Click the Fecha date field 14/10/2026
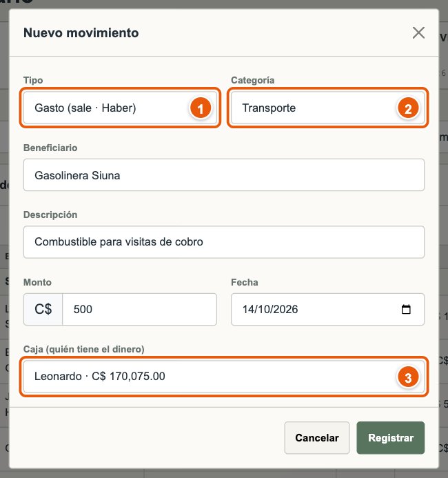448x478 pixels. [327, 310]
